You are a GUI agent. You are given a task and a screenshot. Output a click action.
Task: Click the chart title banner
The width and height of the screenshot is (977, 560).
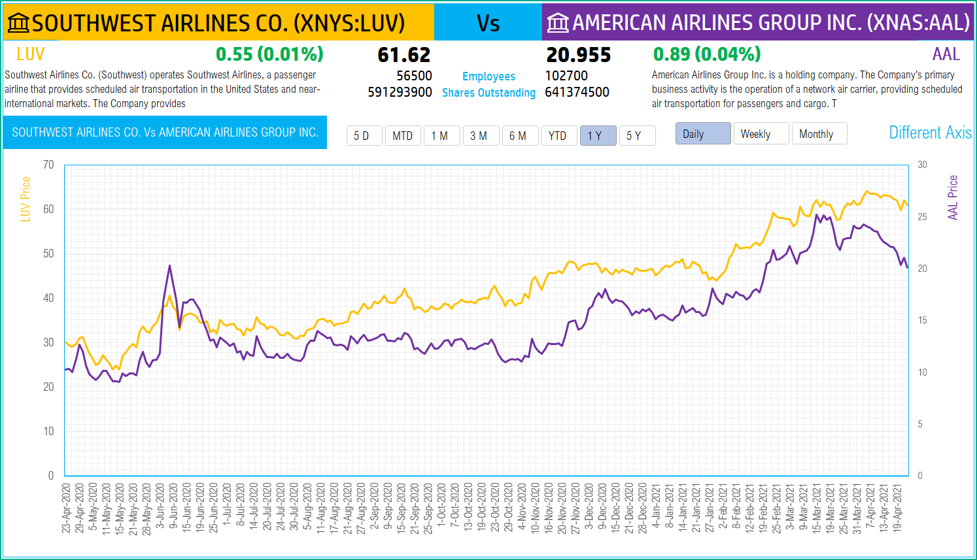click(x=165, y=133)
